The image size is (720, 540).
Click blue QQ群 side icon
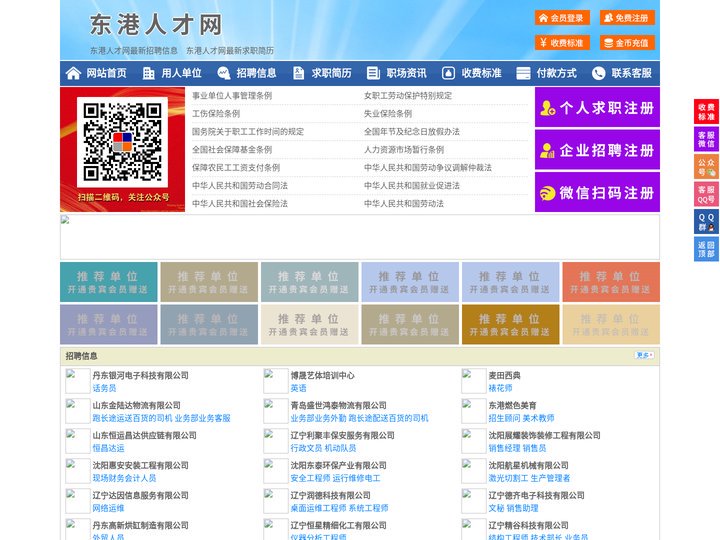[x=706, y=222]
